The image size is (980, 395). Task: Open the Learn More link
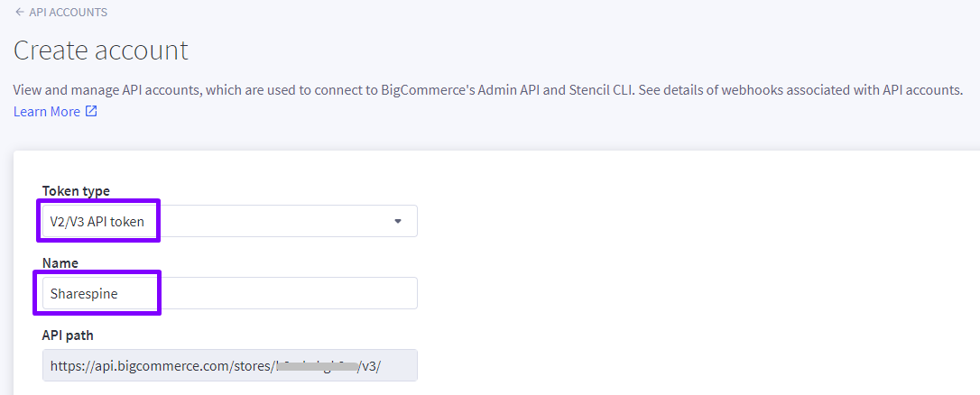point(47,112)
